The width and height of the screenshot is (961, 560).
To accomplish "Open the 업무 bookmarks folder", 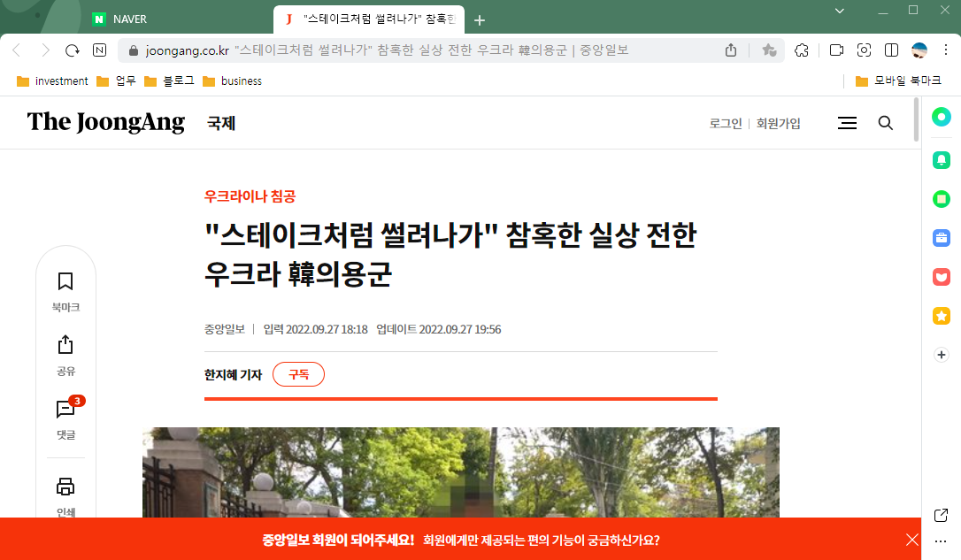I will [117, 81].
